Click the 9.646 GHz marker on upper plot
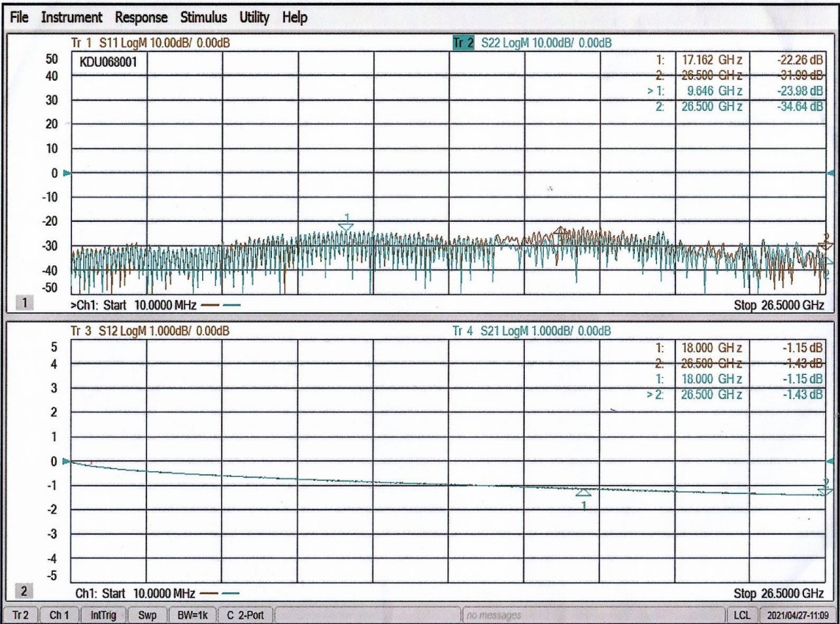 346,226
